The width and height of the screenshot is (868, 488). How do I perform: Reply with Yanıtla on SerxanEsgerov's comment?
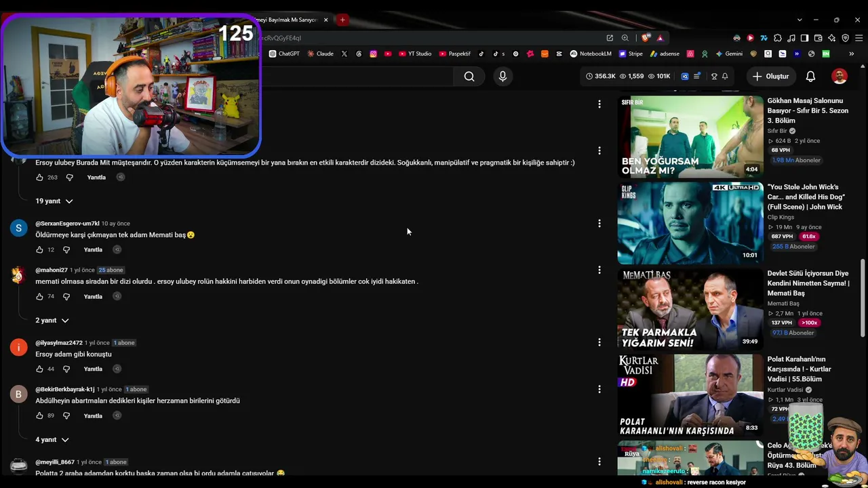point(93,250)
